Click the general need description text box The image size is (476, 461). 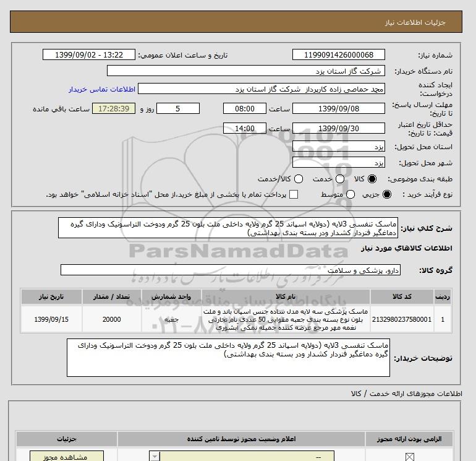click(x=228, y=228)
